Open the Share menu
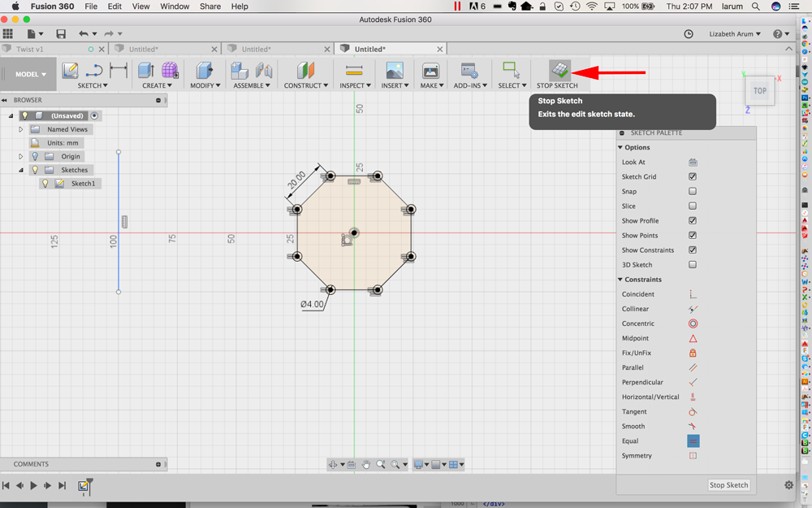The height and width of the screenshot is (508, 812). (x=210, y=7)
